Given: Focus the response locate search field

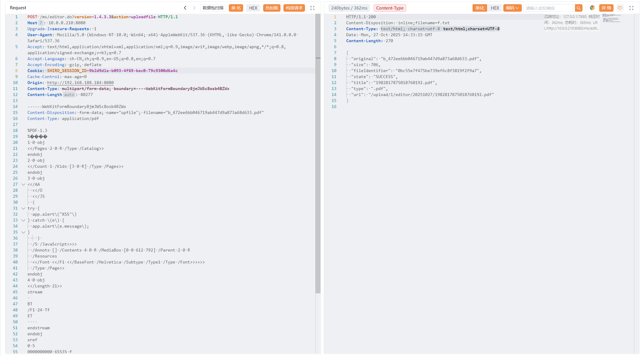Looking at the screenshot, I should coord(549,8).
